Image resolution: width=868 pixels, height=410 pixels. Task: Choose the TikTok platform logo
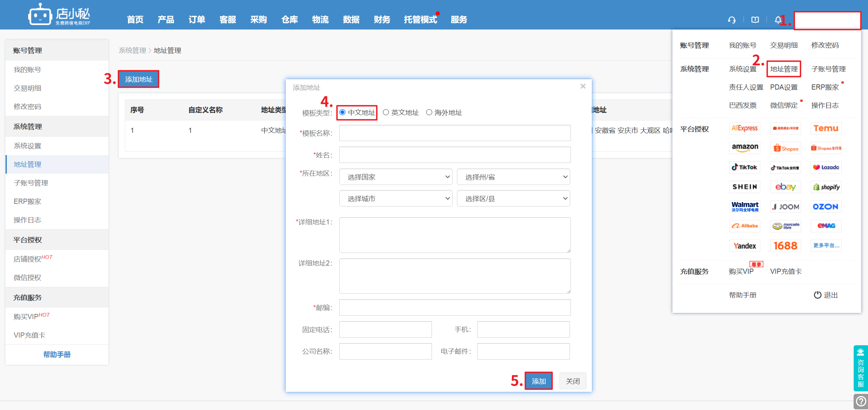744,167
